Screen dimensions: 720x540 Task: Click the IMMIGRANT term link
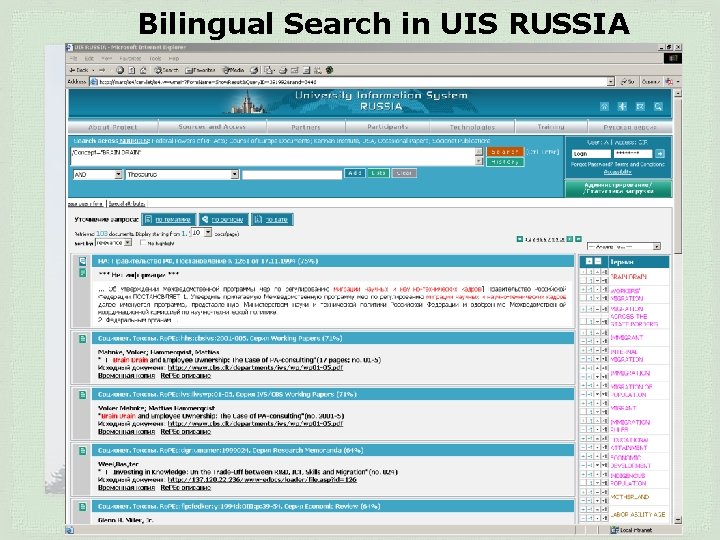627,338
